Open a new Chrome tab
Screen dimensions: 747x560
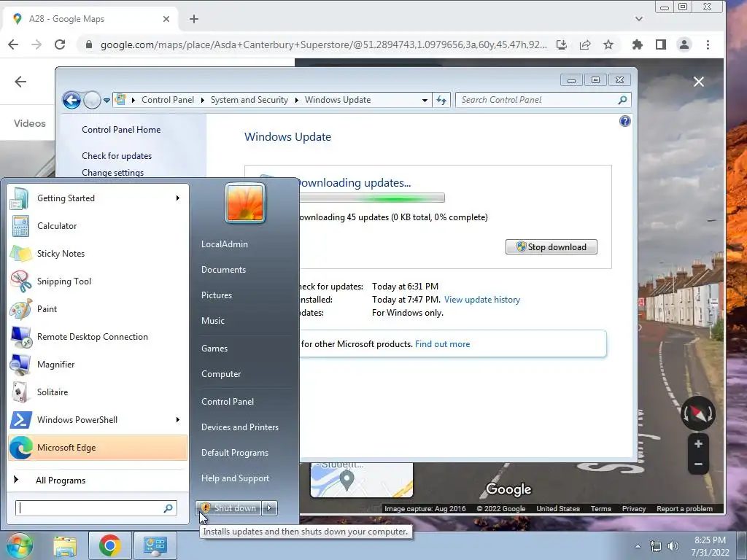tap(194, 19)
